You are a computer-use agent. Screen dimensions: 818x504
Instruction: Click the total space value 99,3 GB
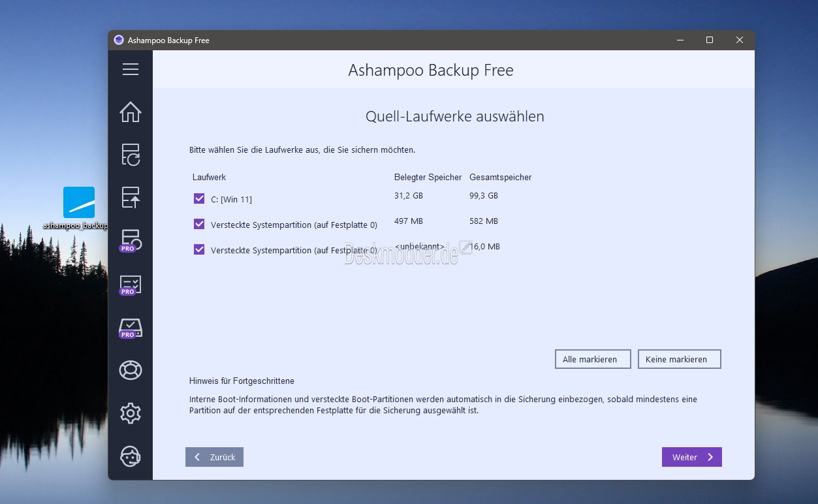(x=484, y=196)
